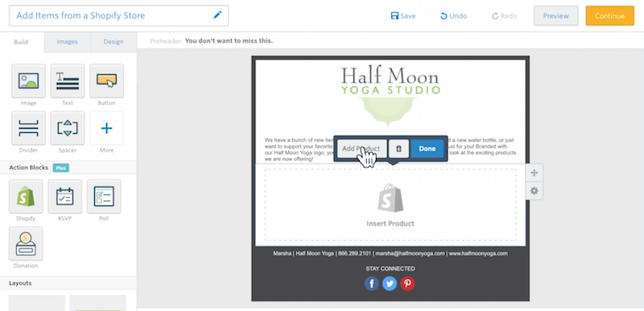Select the layout thumbnail with green top
644x311 pixels.
(97, 303)
